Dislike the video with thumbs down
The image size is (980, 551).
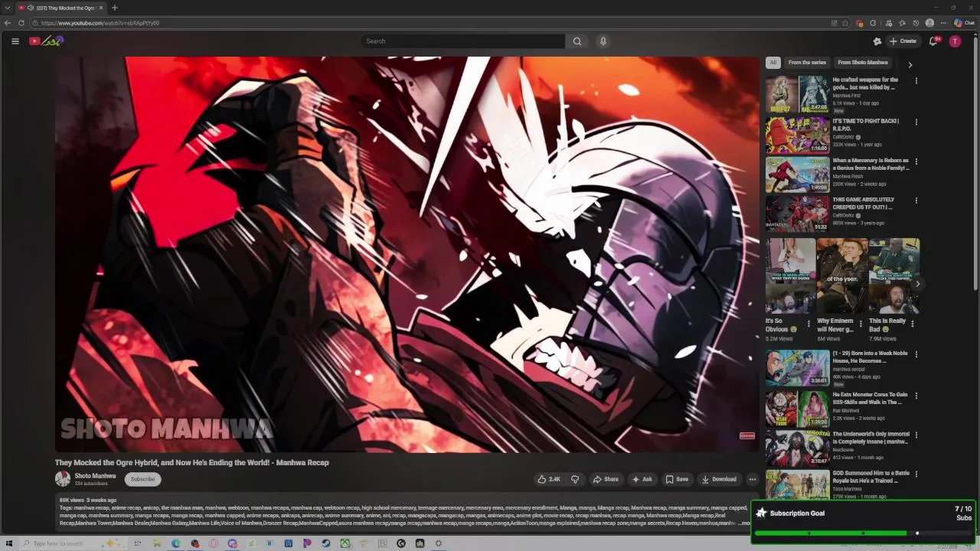(x=575, y=479)
